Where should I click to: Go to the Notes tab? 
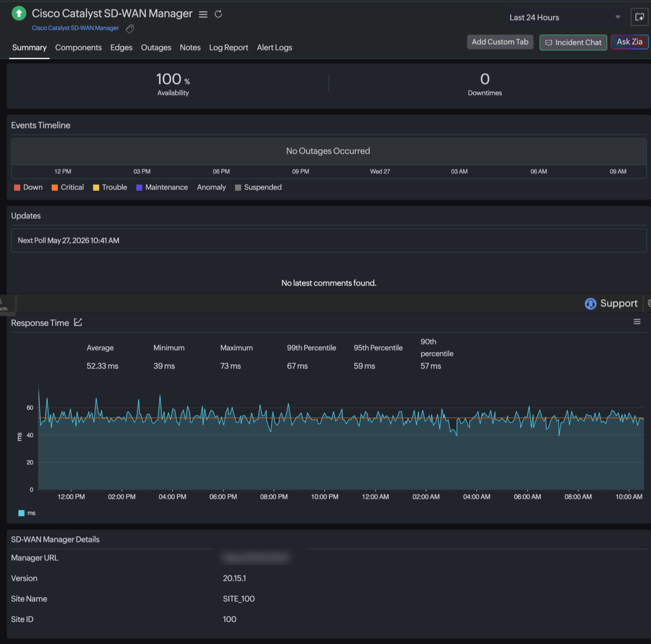(x=190, y=47)
